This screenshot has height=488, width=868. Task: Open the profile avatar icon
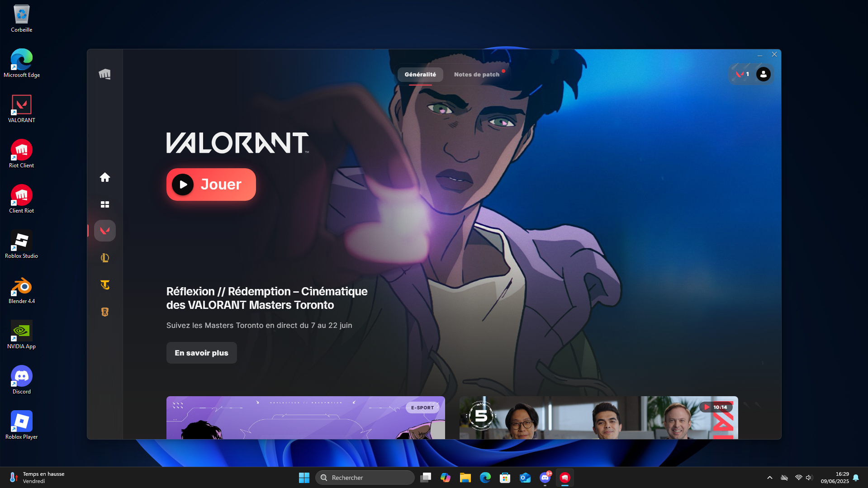pos(764,74)
